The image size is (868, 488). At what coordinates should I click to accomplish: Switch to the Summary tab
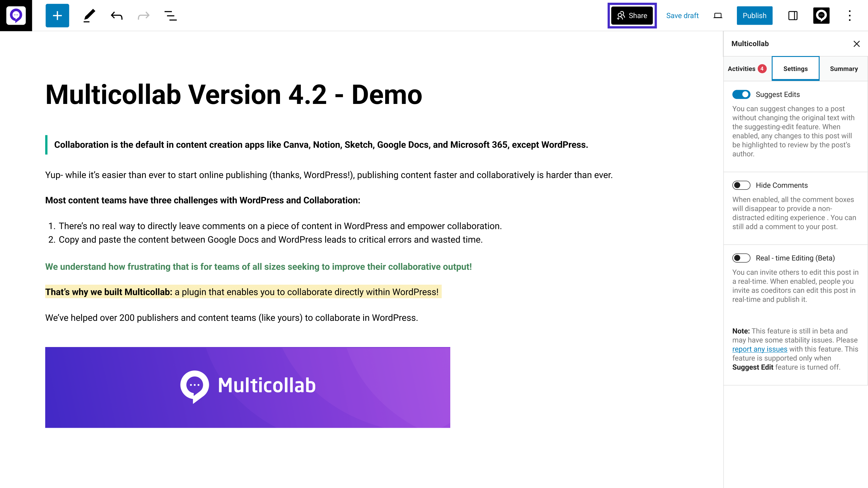tap(844, 68)
